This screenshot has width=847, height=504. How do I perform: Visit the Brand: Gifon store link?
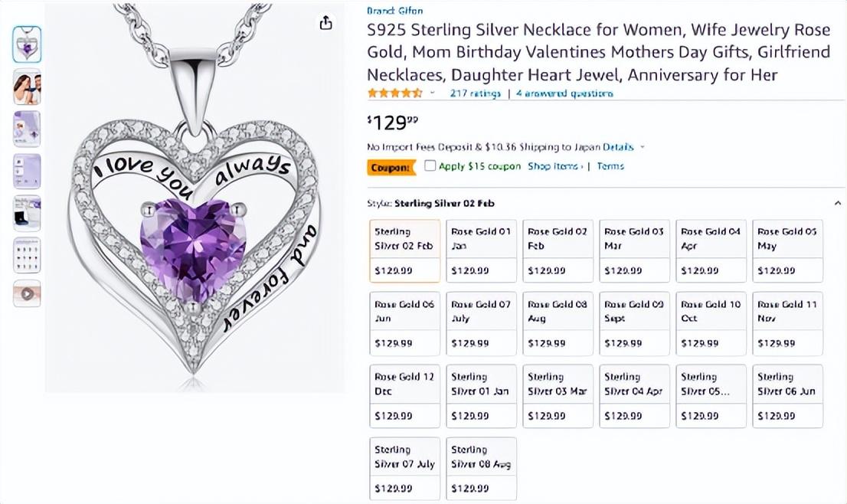pos(394,11)
